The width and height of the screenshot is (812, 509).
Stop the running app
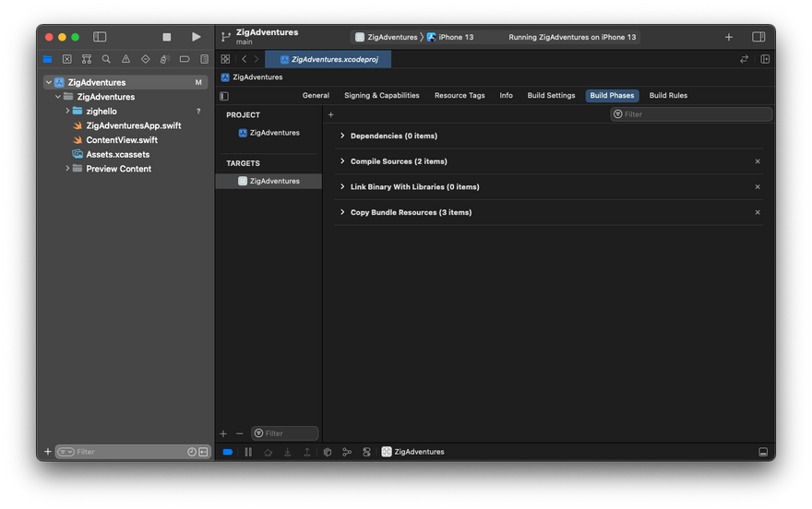click(167, 37)
